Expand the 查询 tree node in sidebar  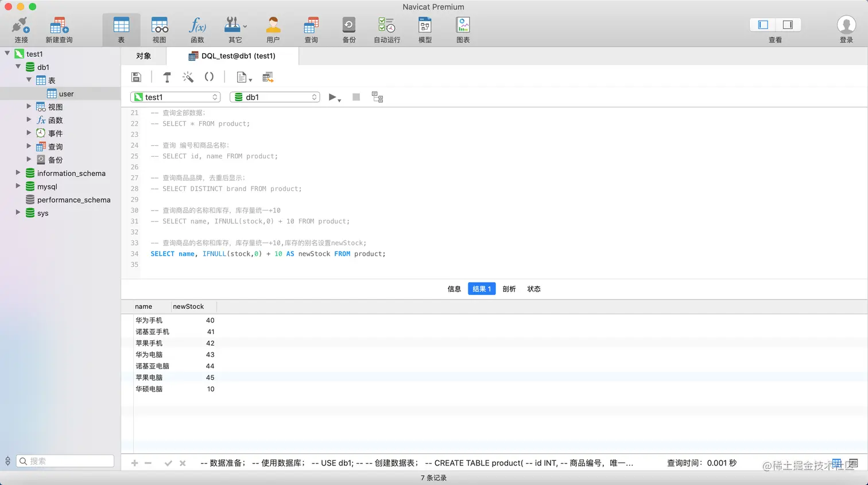pos(29,146)
